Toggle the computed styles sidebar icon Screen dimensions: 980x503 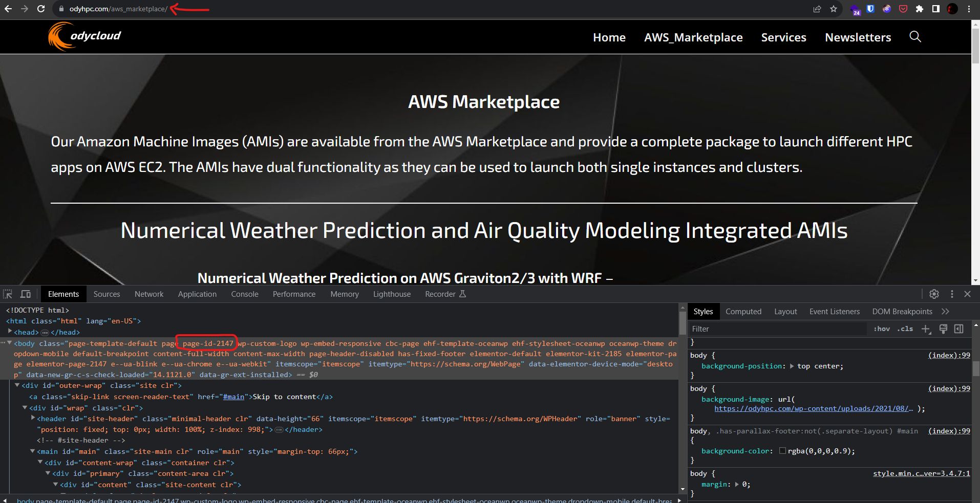click(959, 329)
